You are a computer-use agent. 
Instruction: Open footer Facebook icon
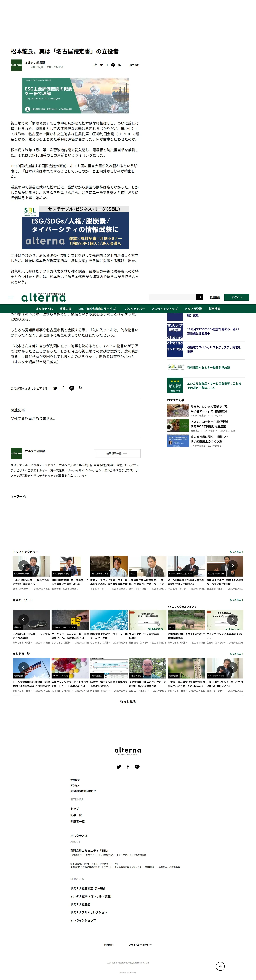(x=128, y=767)
